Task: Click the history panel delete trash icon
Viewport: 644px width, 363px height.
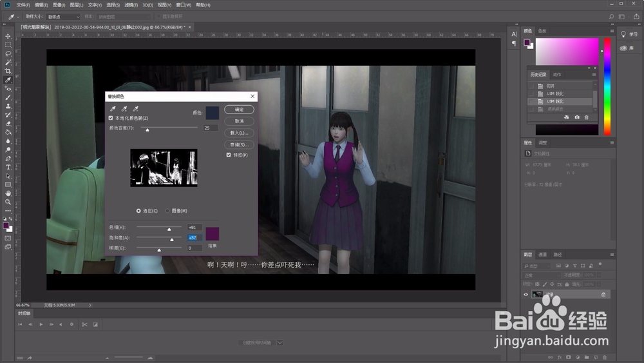Action: 587,117
